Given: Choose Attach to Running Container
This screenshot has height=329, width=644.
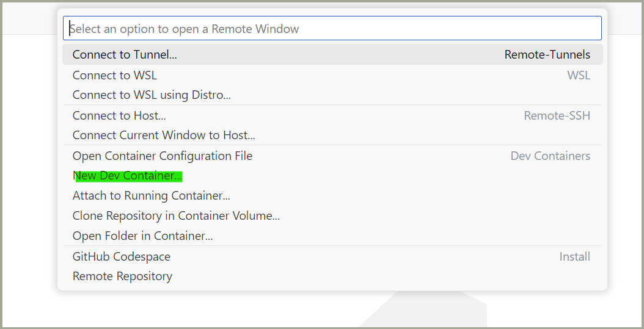Looking at the screenshot, I should coord(332,196).
